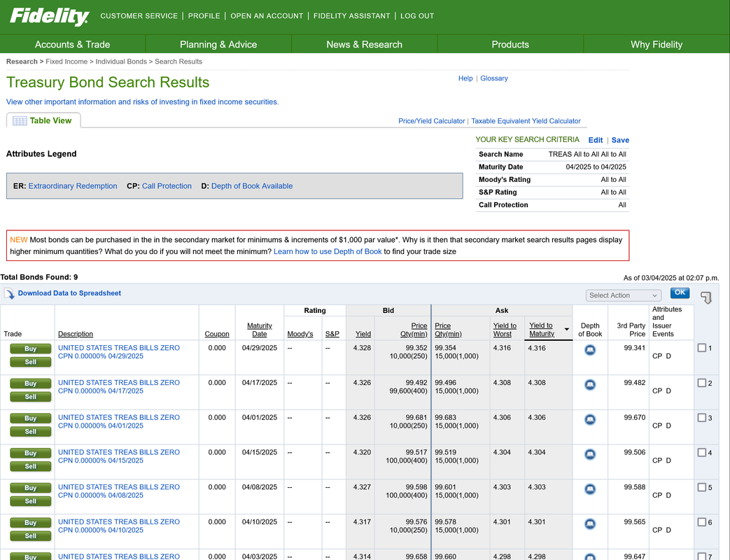730x560 pixels.
Task: Open Depth of Book for 04/15/2025 bill
Action: coord(590,454)
